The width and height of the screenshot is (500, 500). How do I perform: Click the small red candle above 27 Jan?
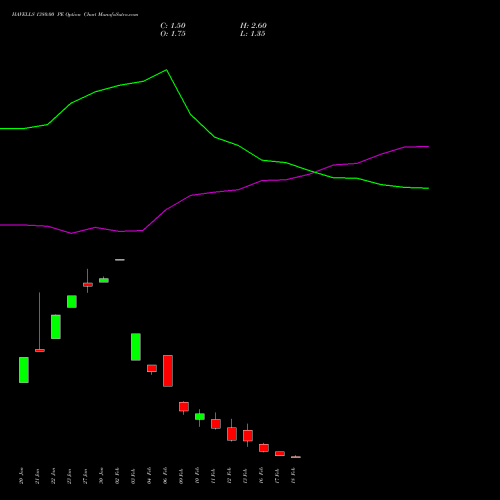point(88,285)
